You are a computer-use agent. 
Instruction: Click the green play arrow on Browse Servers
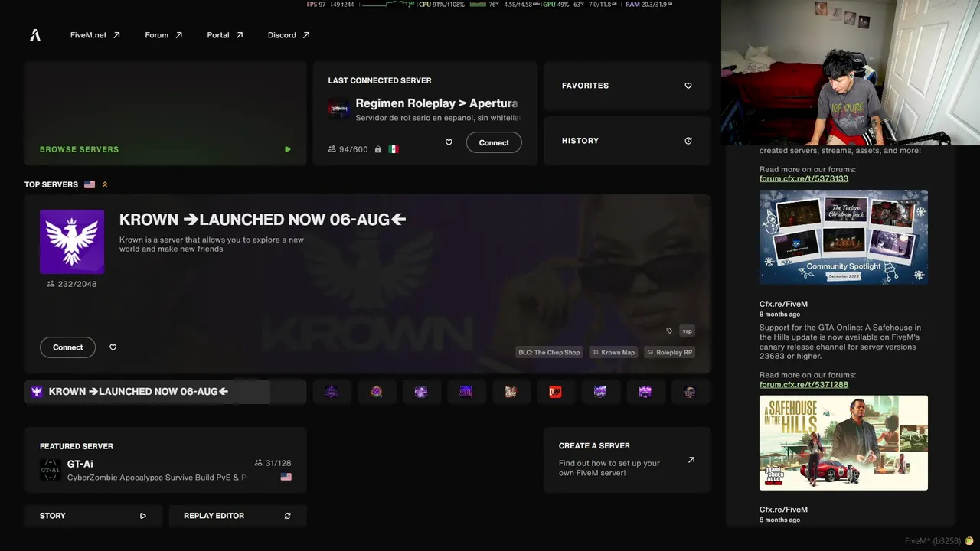[288, 149]
